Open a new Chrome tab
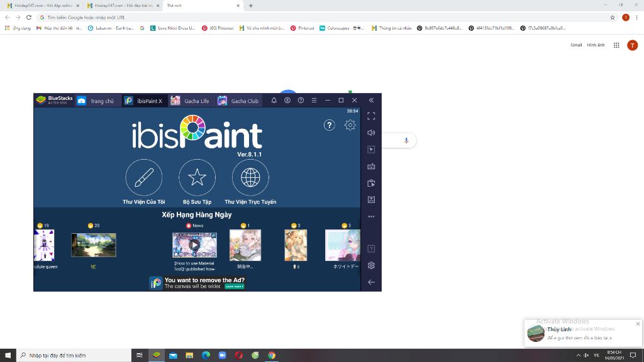 tap(251, 6)
